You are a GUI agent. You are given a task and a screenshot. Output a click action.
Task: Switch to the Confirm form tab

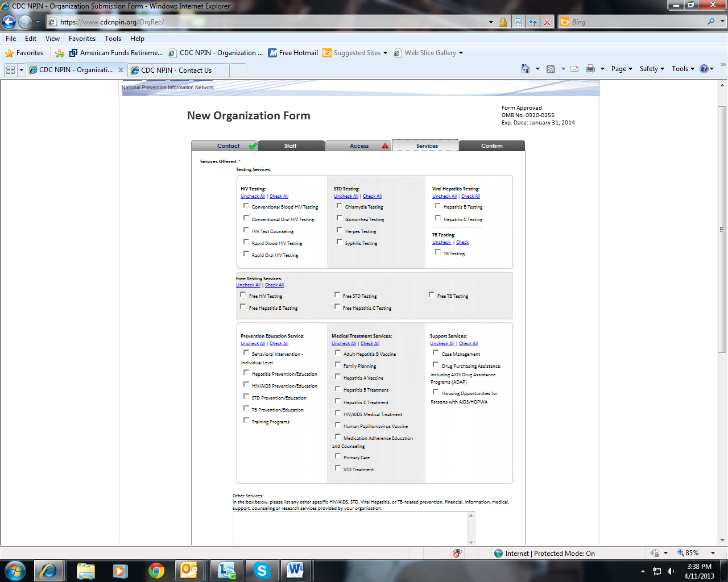492,145
